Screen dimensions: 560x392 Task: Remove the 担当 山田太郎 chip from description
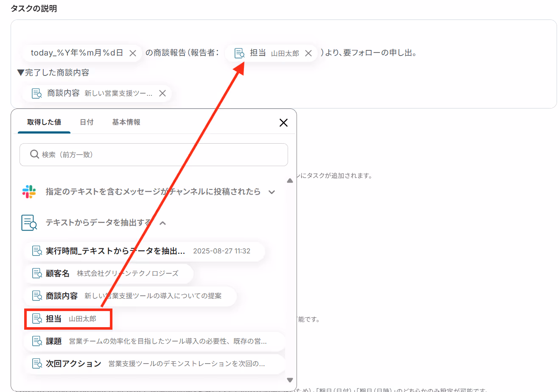coord(308,53)
